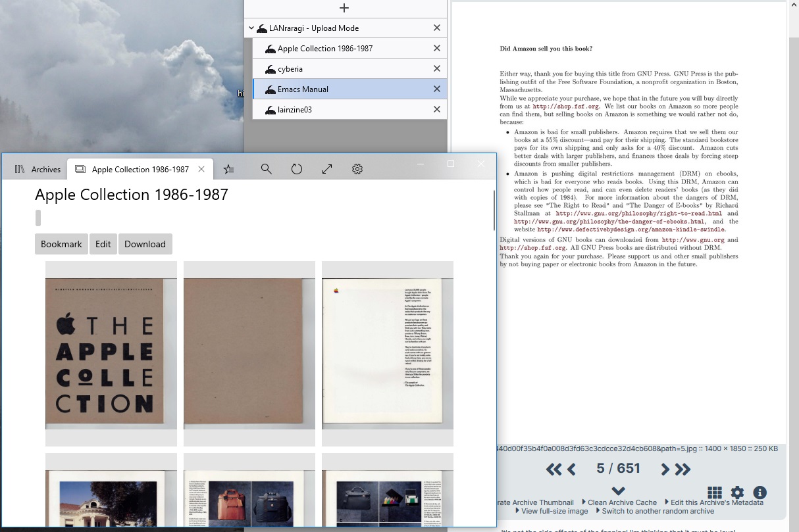The image size is (799, 532).
Task: Toggle fullscreen with expand arrows icon
Action: point(327,169)
